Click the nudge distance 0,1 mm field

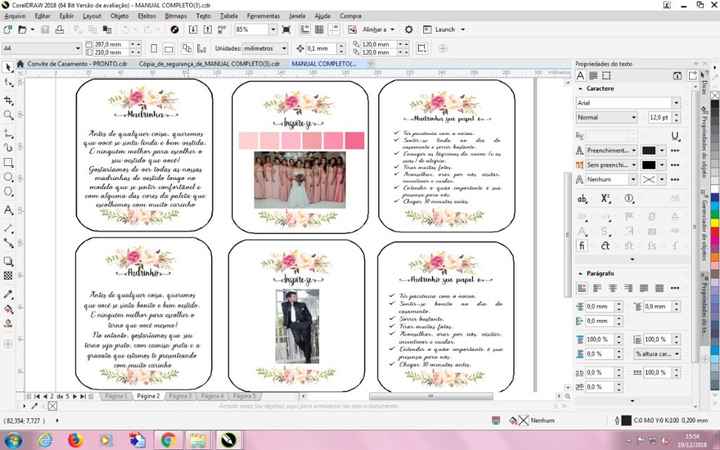pos(321,48)
